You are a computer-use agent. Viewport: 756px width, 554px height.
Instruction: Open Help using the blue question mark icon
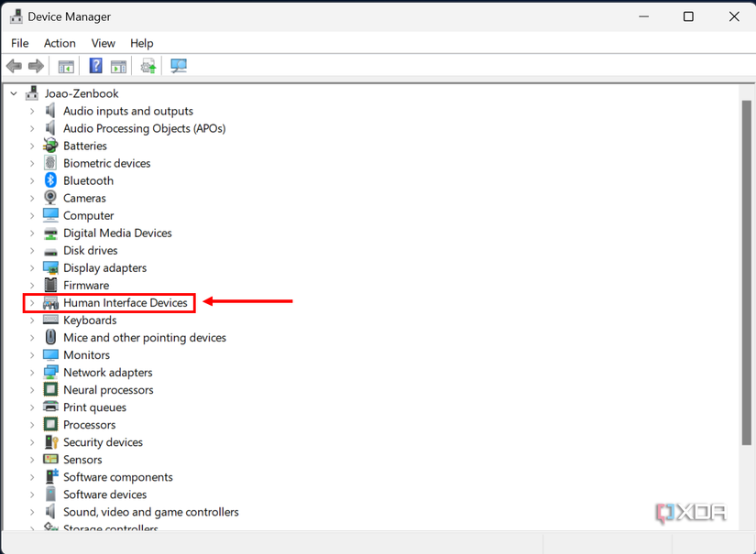[x=95, y=65]
